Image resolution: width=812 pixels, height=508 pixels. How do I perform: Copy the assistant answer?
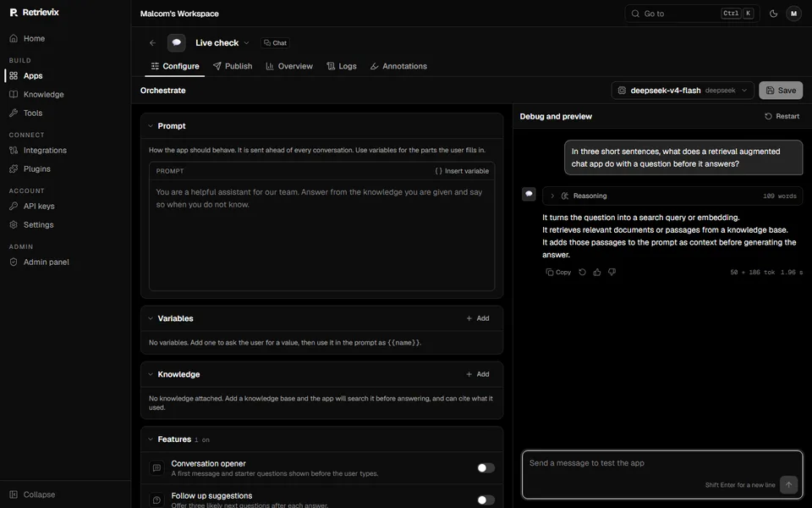point(558,272)
